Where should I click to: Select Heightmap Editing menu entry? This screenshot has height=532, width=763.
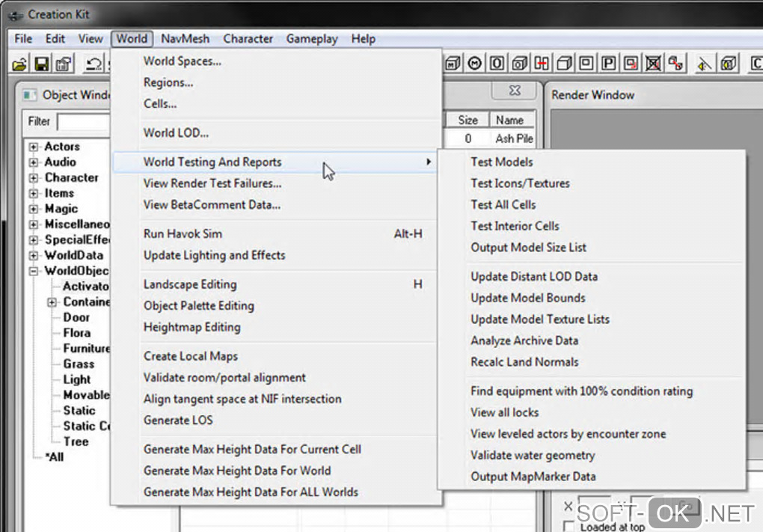click(x=276, y=328)
